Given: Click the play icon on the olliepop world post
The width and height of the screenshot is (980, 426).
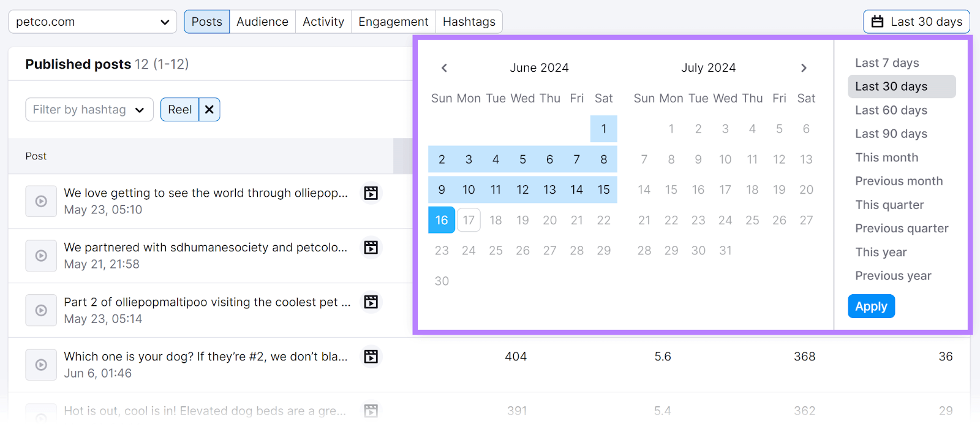Looking at the screenshot, I should pos(40,201).
